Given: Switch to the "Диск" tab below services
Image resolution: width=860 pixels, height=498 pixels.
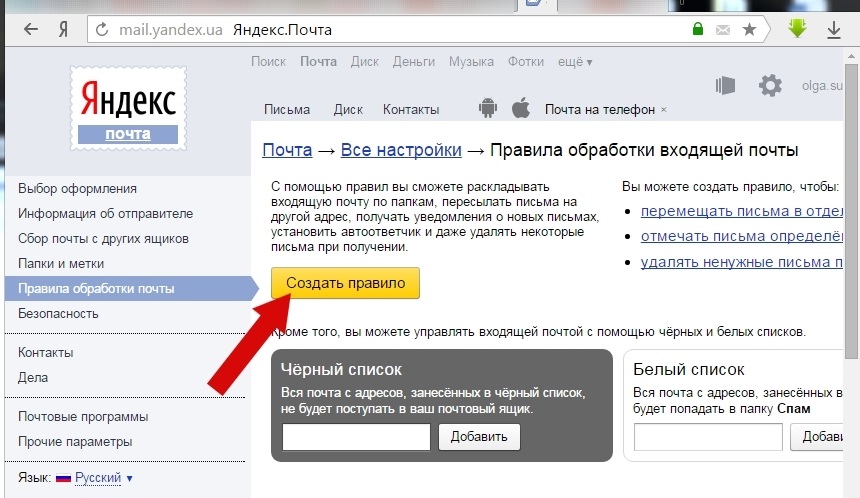Looking at the screenshot, I should [348, 110].
